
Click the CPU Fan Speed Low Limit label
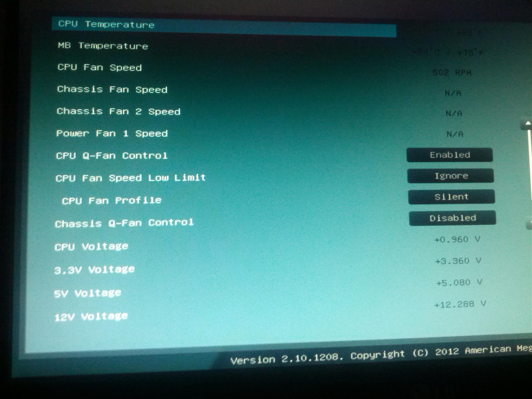pyautogui.click(x=131, y=178)
